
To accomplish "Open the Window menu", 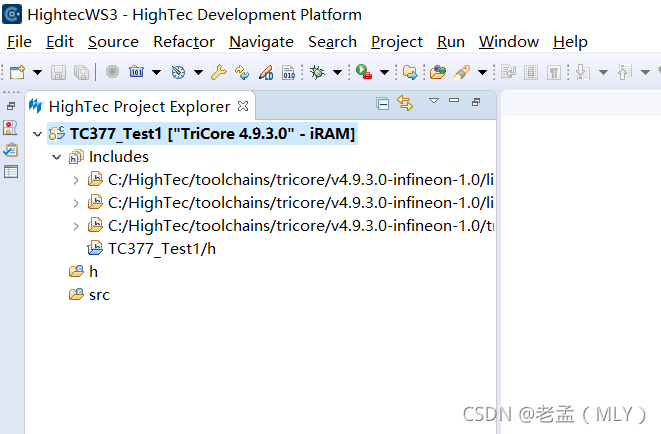I will coord(509,42).
